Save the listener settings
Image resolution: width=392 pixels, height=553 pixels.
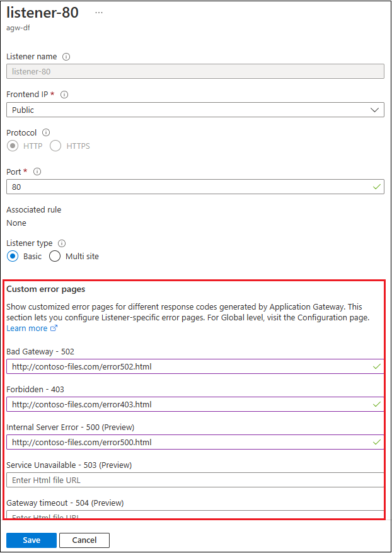pos(32,540)
